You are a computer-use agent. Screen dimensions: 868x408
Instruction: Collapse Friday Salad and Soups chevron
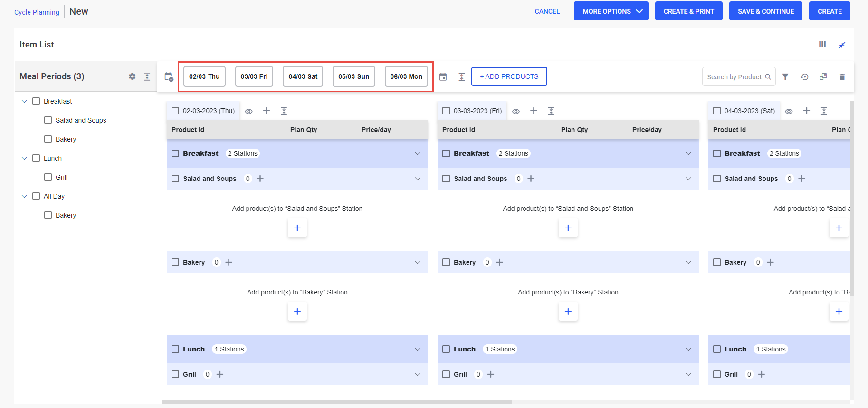pyautogui.click(x=688, y=179)
